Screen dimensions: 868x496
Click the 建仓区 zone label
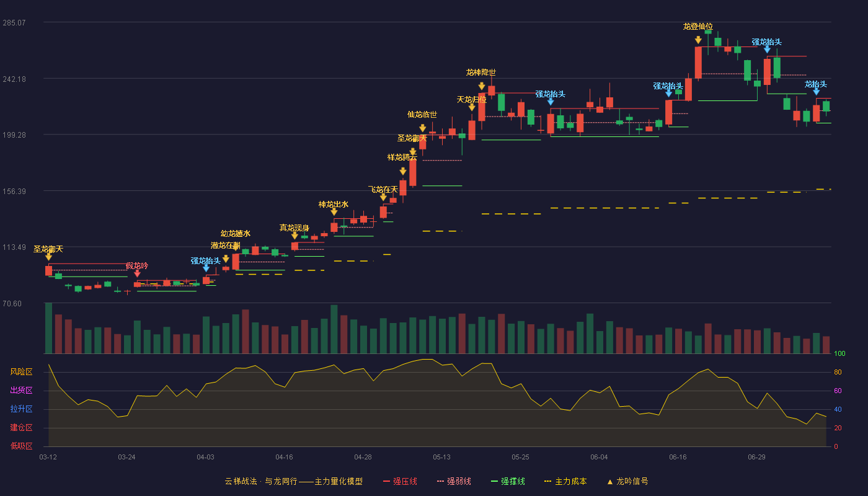(21, 428)
